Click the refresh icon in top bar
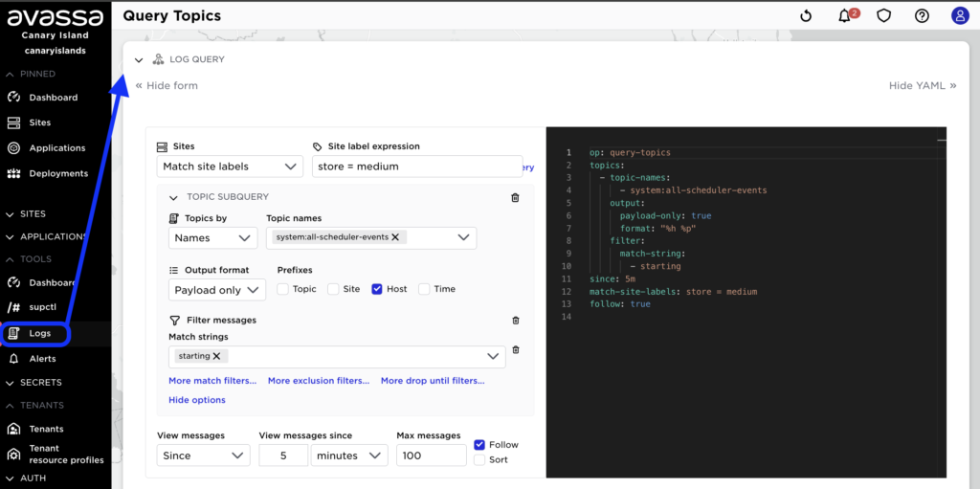This screenshot has width=980, height=489. (806, 16)
